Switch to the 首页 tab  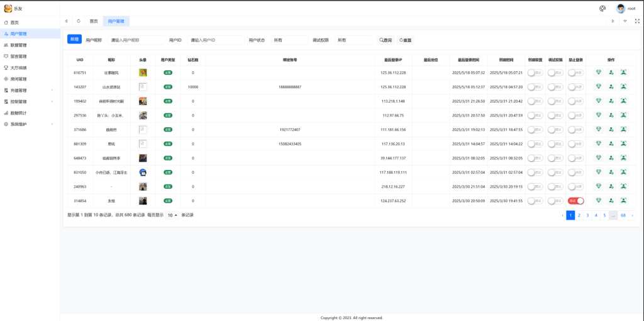[x=94, y=21]
